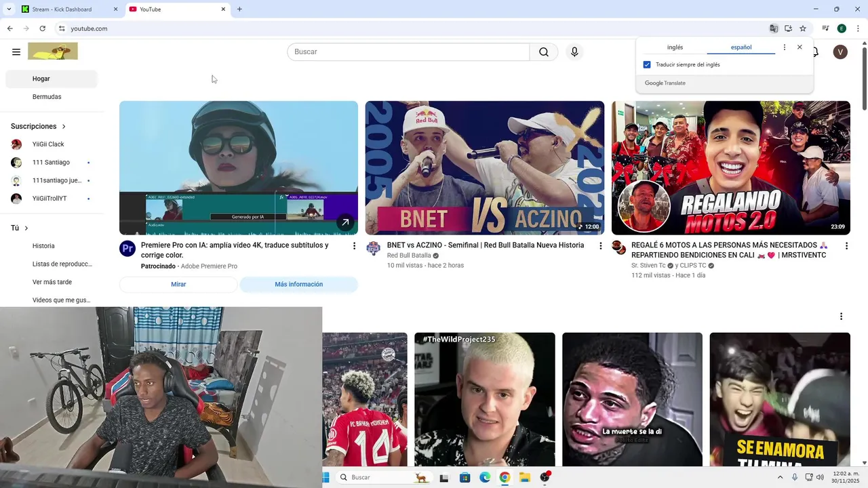The height and width of the screenshot is (488, 868).
Task: Select the YouTube browser tab
Action: pyautogui.click(x=178, y=9)
